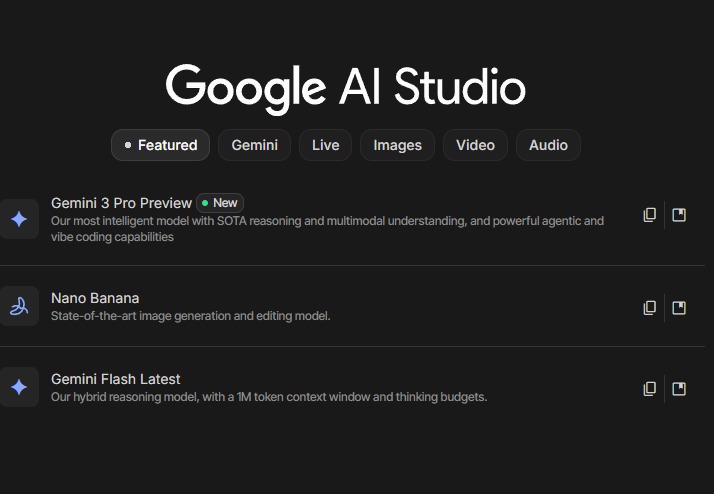Click the Gemini 3 Pro Preview sparkle icon
Viewport: 714px width, 494px height.
19,219
